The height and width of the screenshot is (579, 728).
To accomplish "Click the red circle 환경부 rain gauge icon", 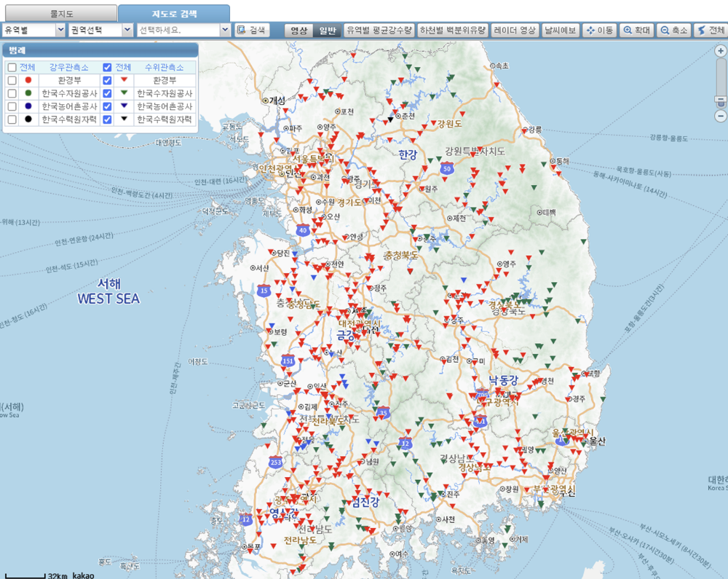I will tap(28, 80).
